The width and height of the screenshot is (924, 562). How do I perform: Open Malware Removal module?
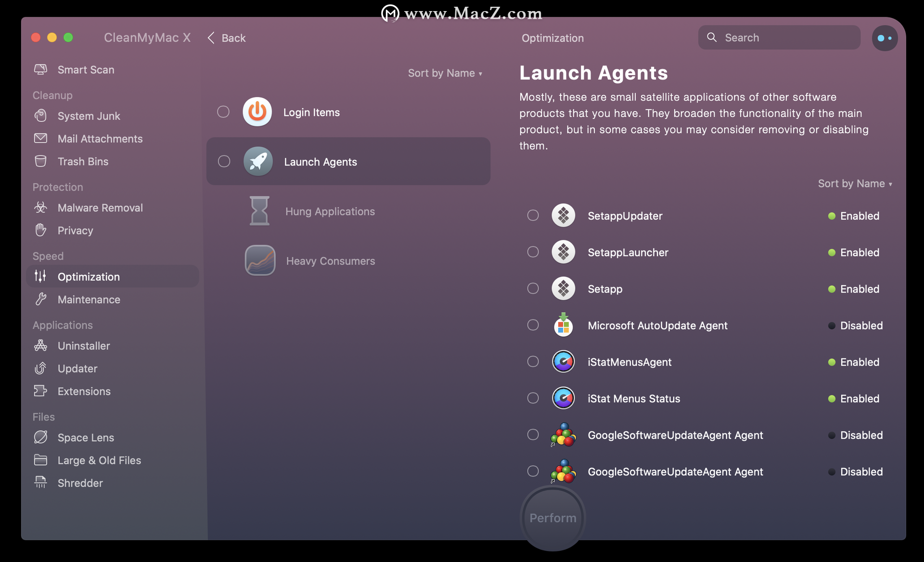pyautogui.click(x=113, y=207)
